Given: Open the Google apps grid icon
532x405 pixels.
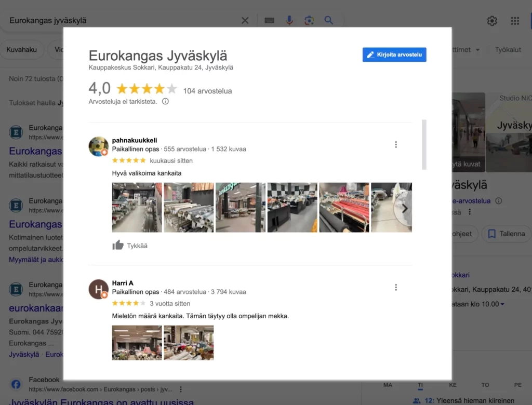Looking at the screenshot, I should [x=515, y=21].
